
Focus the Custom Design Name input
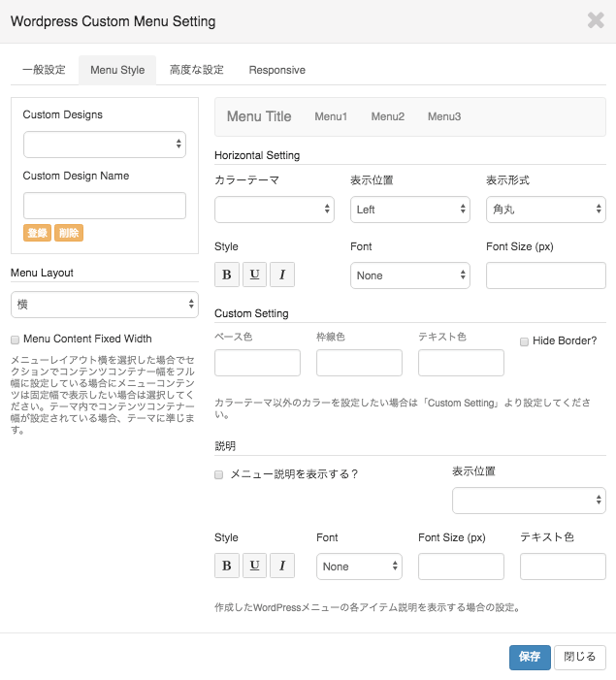click(105, 206)
